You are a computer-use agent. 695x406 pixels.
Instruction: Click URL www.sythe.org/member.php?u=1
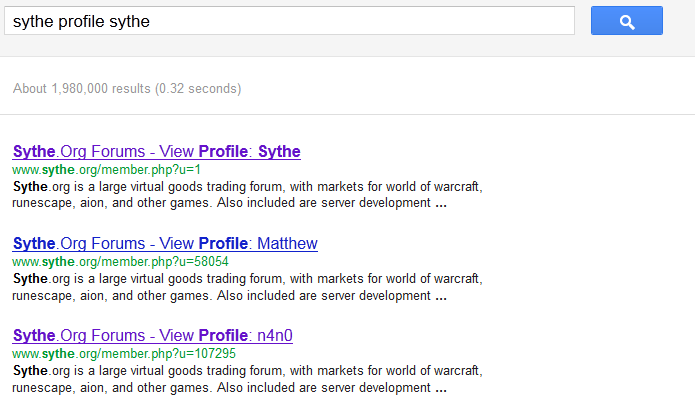(x=106, y=170)
